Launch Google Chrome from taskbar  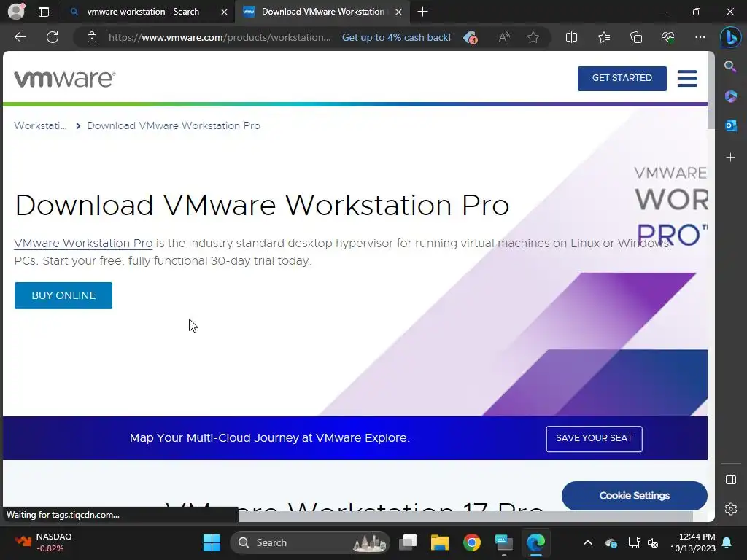click(472, 542)
